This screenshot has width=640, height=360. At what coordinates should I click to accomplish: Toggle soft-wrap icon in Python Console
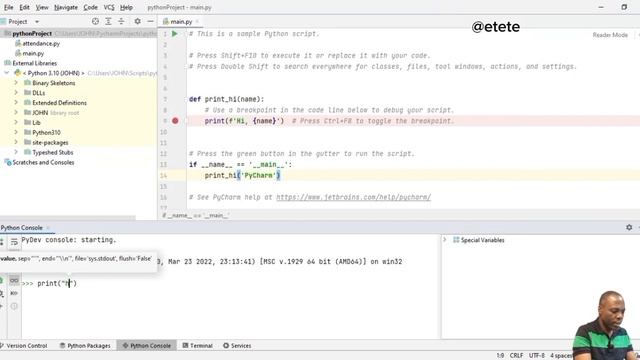[14, 242]
